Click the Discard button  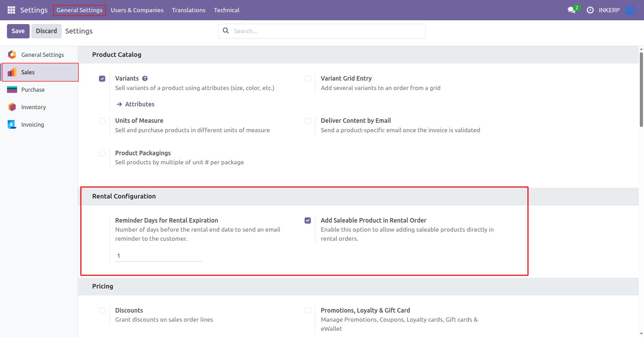[x=46, y=31]
